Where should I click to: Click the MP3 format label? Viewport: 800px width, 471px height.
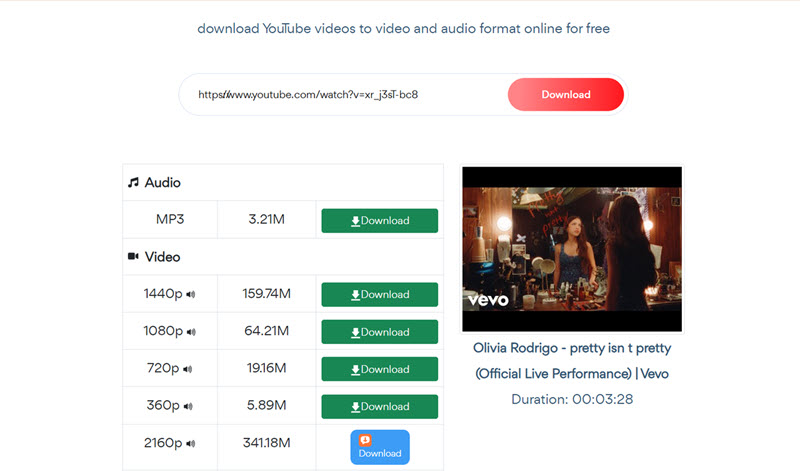click(170, 219)
